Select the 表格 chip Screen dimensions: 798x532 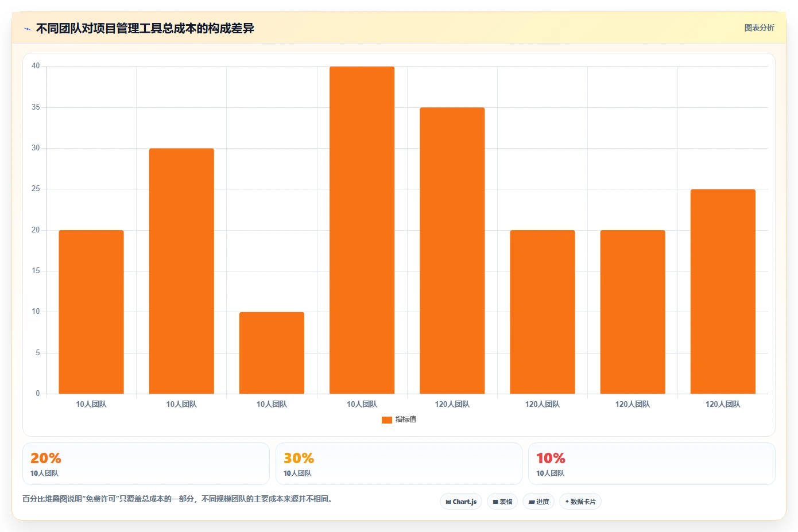click(502, 502)
